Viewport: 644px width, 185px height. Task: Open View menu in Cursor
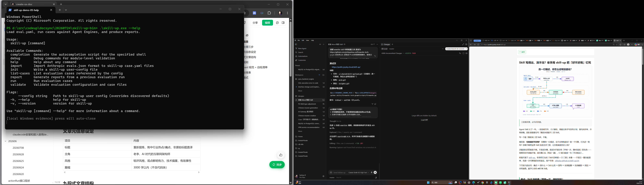click(x=308, y=40)
